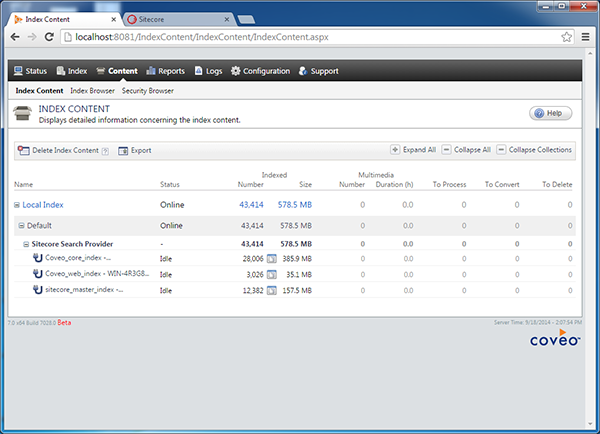Click Delete Index Content
This screenshot has width=600, height=434.
pos(59,150)
